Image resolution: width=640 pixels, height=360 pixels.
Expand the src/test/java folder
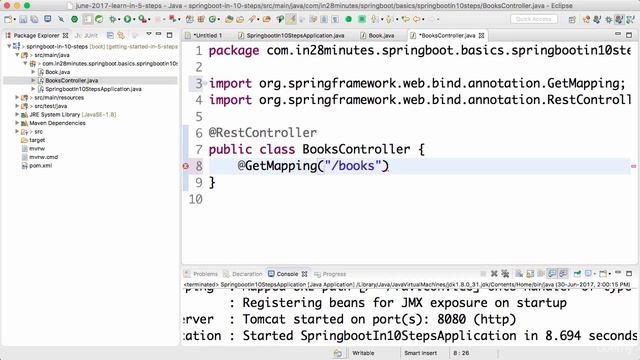17,106
